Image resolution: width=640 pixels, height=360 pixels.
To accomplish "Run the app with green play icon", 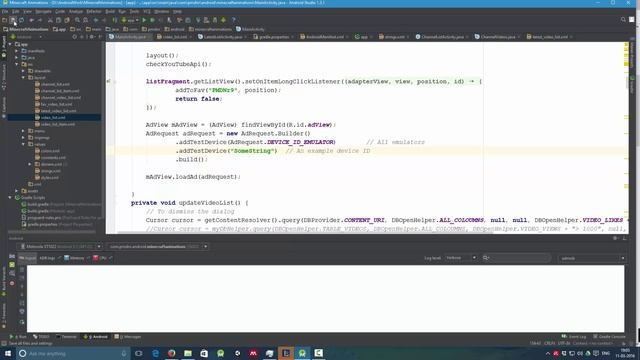I will click(144, 20).
